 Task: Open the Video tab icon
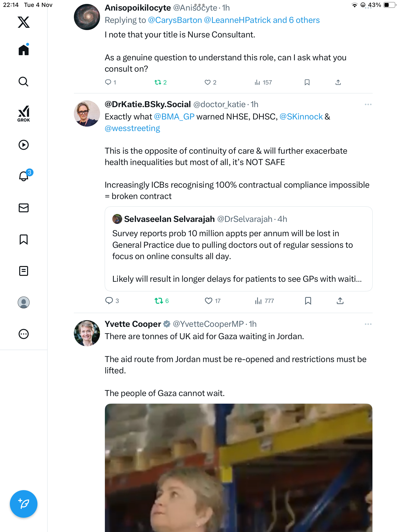[x=24, y=145]
